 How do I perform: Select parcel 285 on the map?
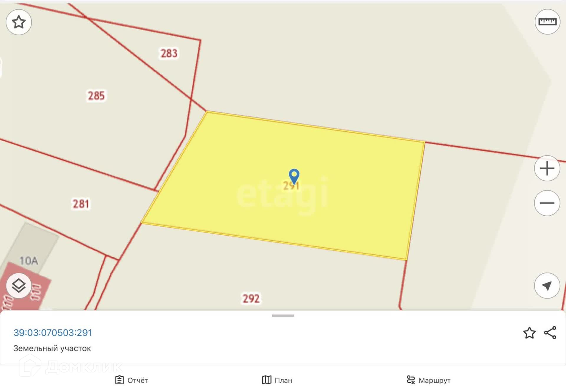[96, 96]
